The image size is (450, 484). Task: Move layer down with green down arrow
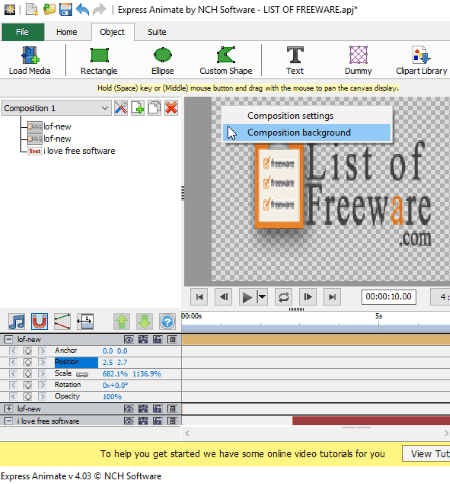pyautogui.click(x=144, y=322)
